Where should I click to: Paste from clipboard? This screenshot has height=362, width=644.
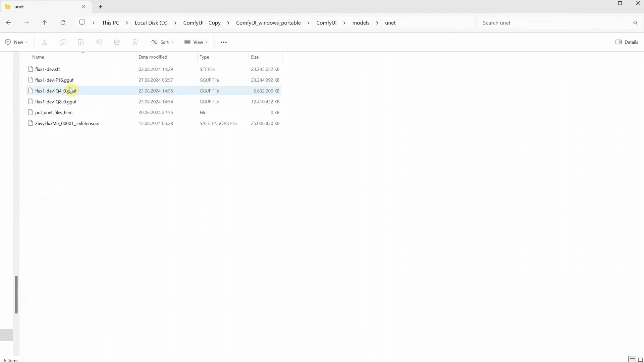[80, 42]
